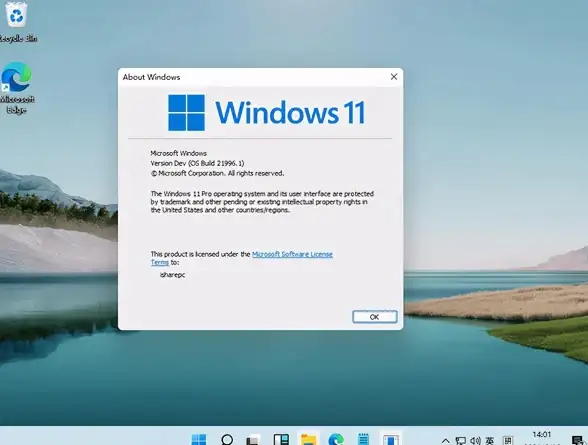Close the About Windows dialog

[x=394, y=77]
